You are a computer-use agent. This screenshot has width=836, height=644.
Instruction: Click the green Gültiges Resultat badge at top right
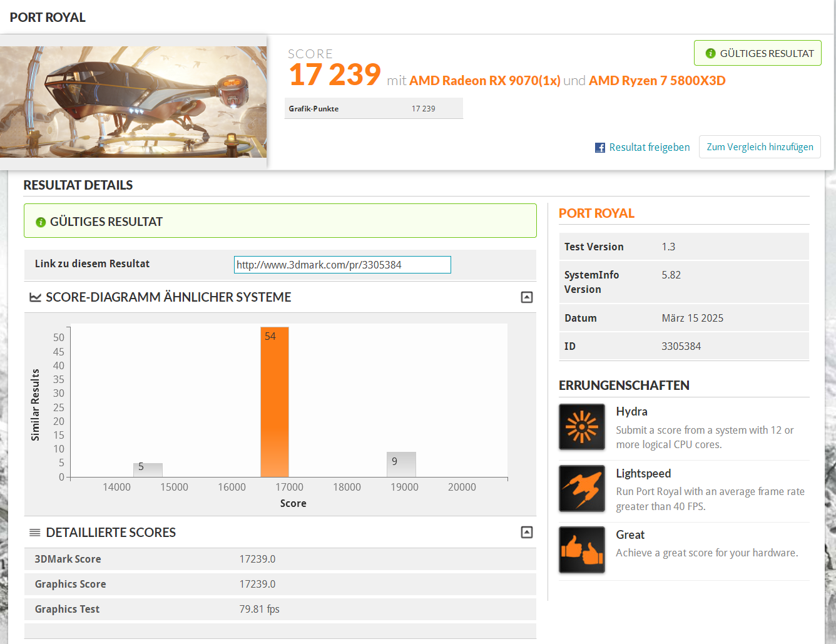pyautogui.click(x=758, y=53)
